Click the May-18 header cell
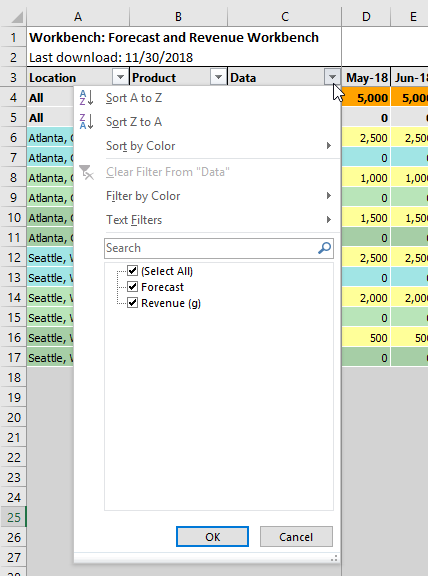Image resolution: width=428 pixels, height=576 pixels. pyautogui.click(x=366, y=78)
